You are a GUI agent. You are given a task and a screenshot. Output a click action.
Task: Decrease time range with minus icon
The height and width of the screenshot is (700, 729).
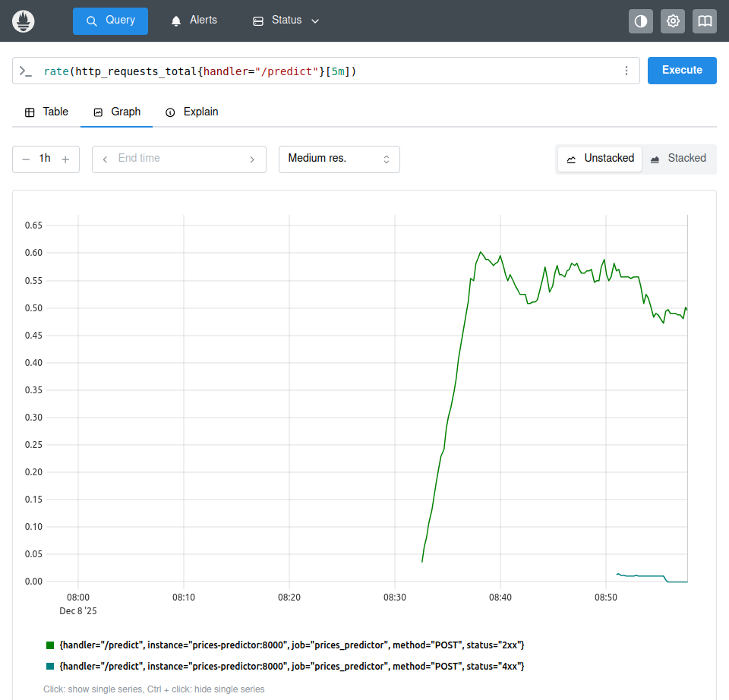pyautogui.click(x=26, y=159)
